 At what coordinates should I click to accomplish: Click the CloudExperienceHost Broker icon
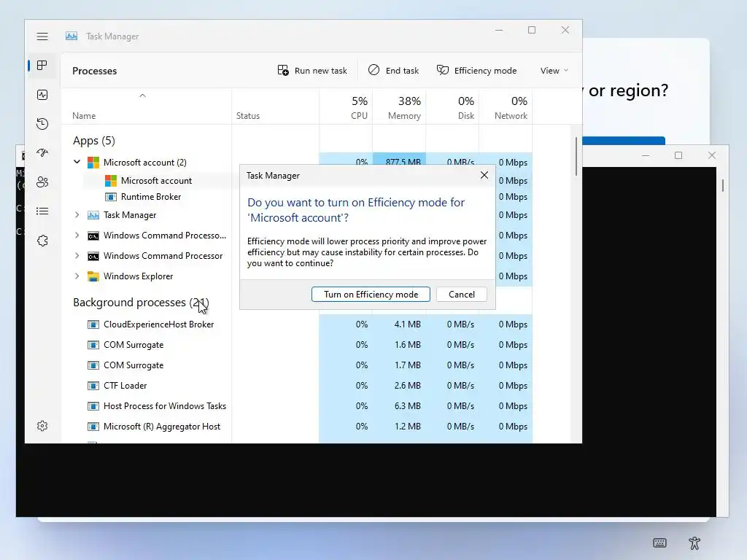tap(93, 324)
